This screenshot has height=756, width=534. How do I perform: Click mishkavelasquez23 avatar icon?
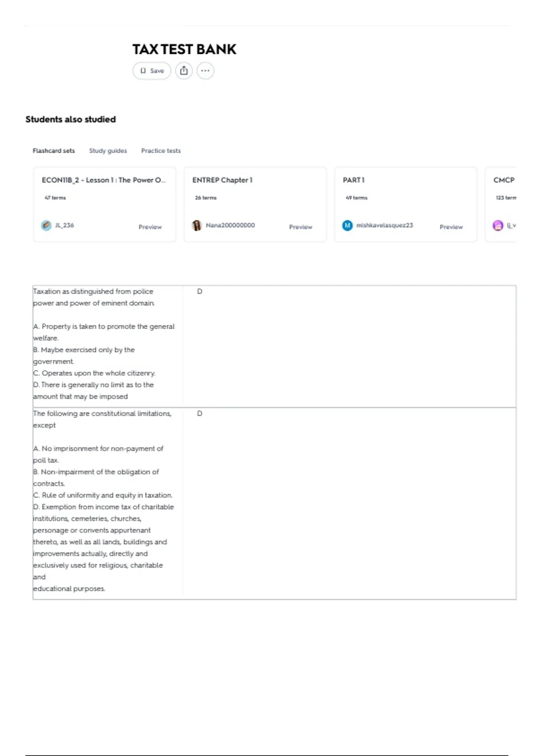(347, 225)
